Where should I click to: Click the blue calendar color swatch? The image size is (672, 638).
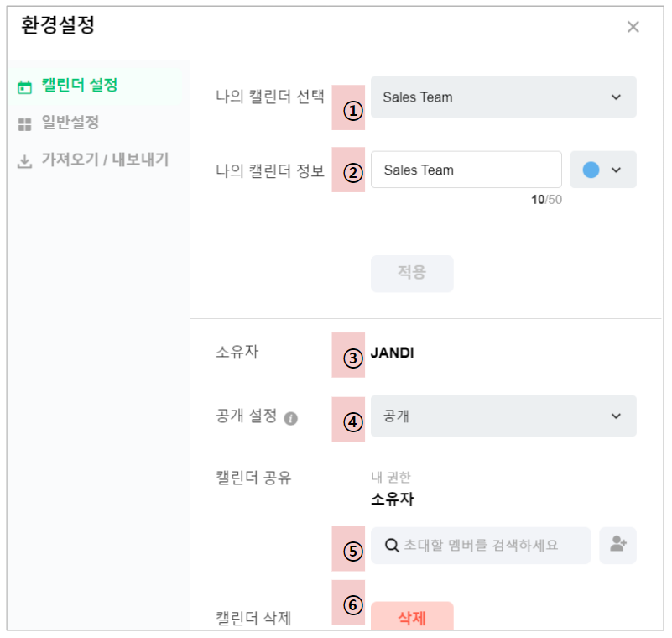pos(591,170)
